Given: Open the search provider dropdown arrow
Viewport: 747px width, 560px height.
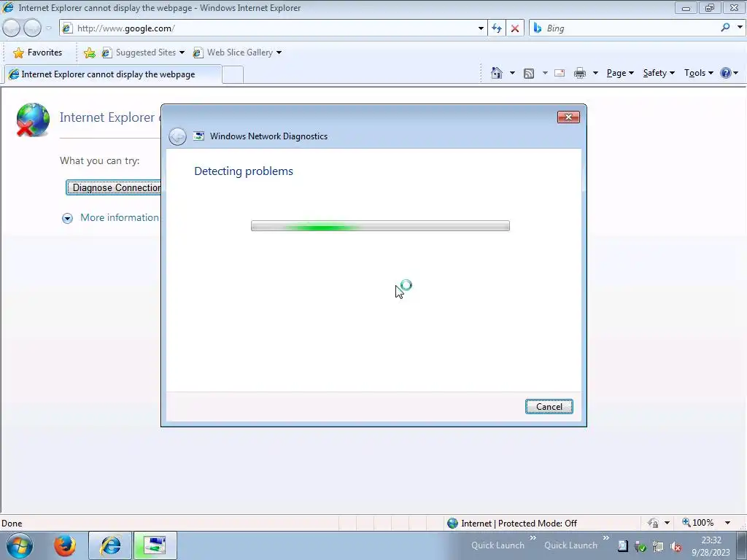Looking at the screenshot, I should click(740, 28).
